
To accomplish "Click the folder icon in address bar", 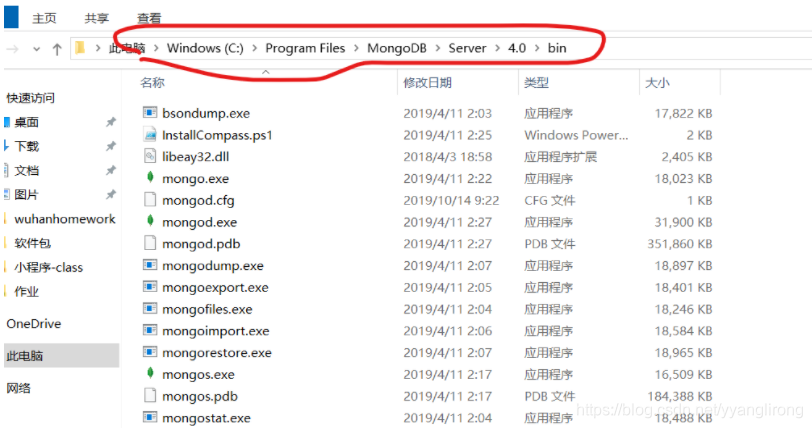I will point(80,48).
